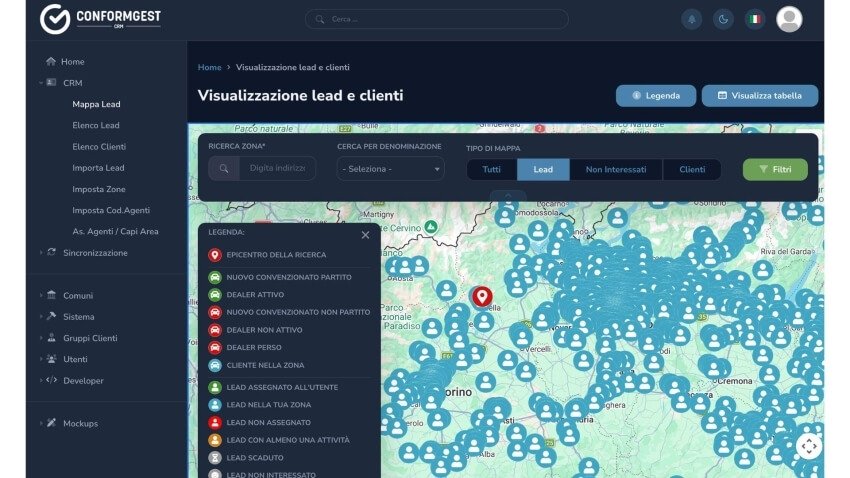Click the Gruppi Clienti icon
The width and height of the screenshot is (850, 478).
point(51,337)
